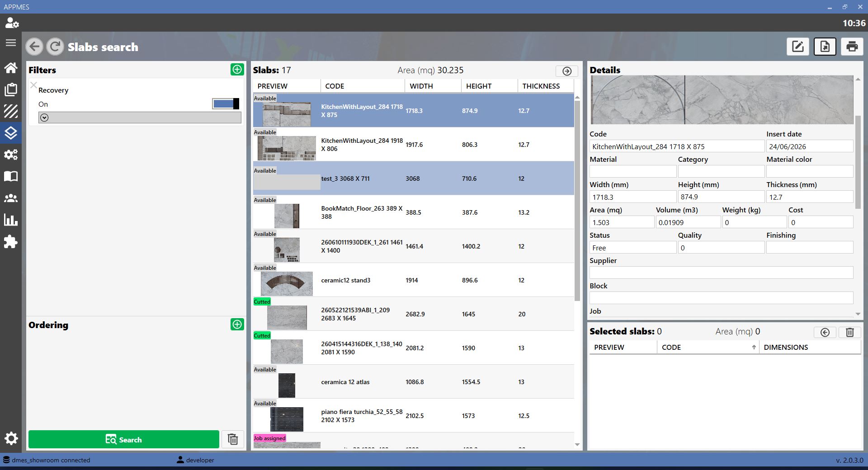Open the hamburger menu in the sidebar

tap(11, 43)
